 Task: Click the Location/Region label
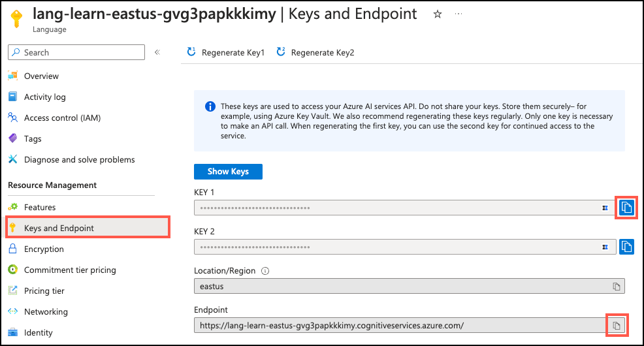[x=225, y=271]
